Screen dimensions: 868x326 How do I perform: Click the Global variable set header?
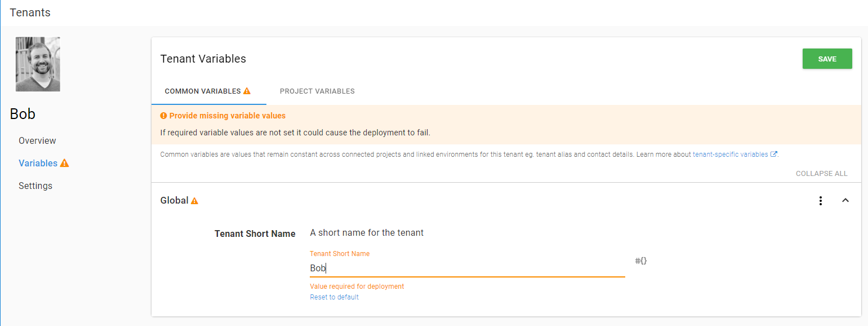click(x=174, y=201)
